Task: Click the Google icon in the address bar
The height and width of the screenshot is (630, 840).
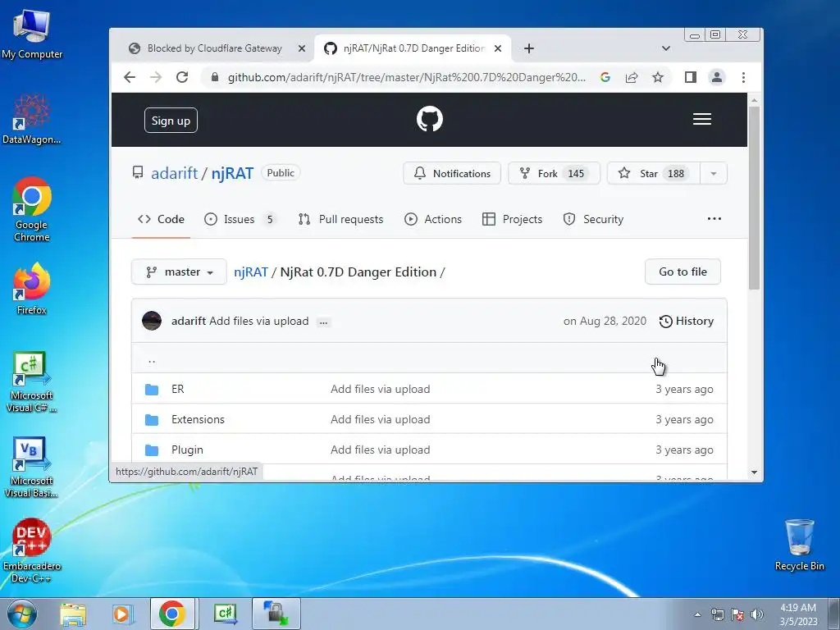Action: 605,77
